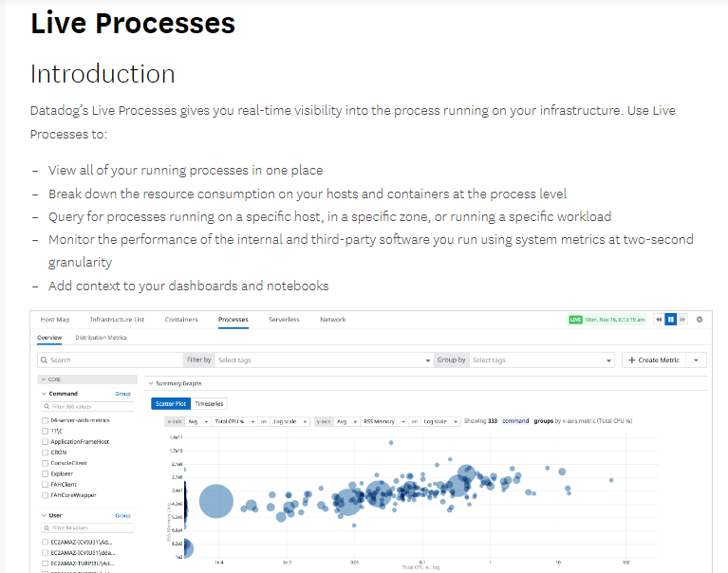Switch to the Network tab
The width and height of the screenshot is (728, 573).
pyautogui.click(x=333, y=320)
